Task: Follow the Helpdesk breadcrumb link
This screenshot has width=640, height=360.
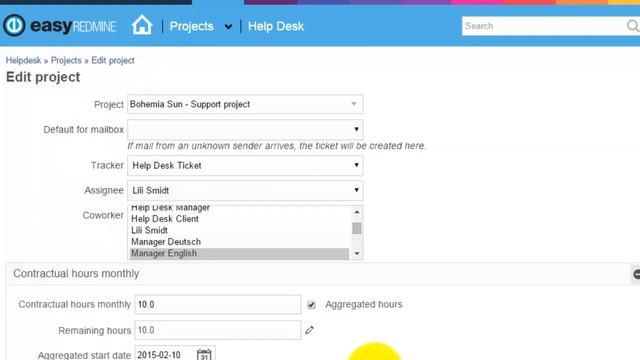Action: pyautogui.click(x=23, y=60)
